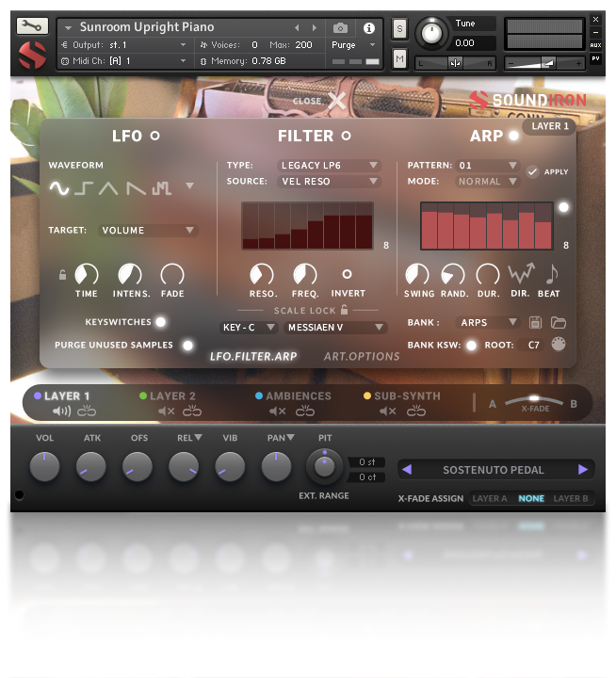Toggle Purge Unused Samples
The height and width of the screenshot is (678, 616).
pyautogui.click(x=187, y=346)
